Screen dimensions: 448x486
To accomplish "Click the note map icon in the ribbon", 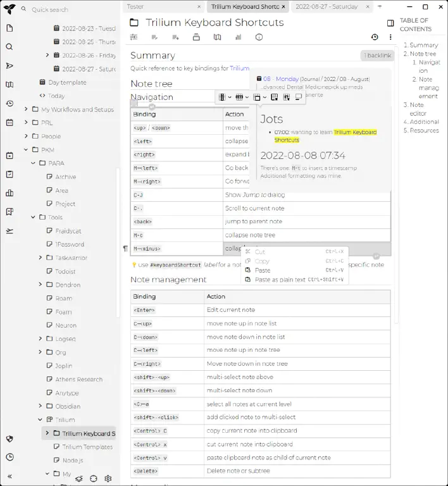I will click(x=217, y=37).
